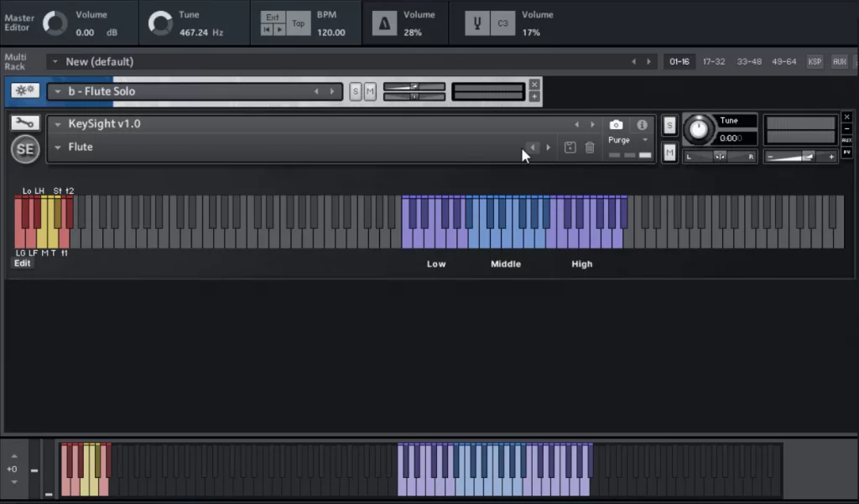Toggle PV performance view button
859x504 pixels.
pyautogui.click(x=847, y=152)
